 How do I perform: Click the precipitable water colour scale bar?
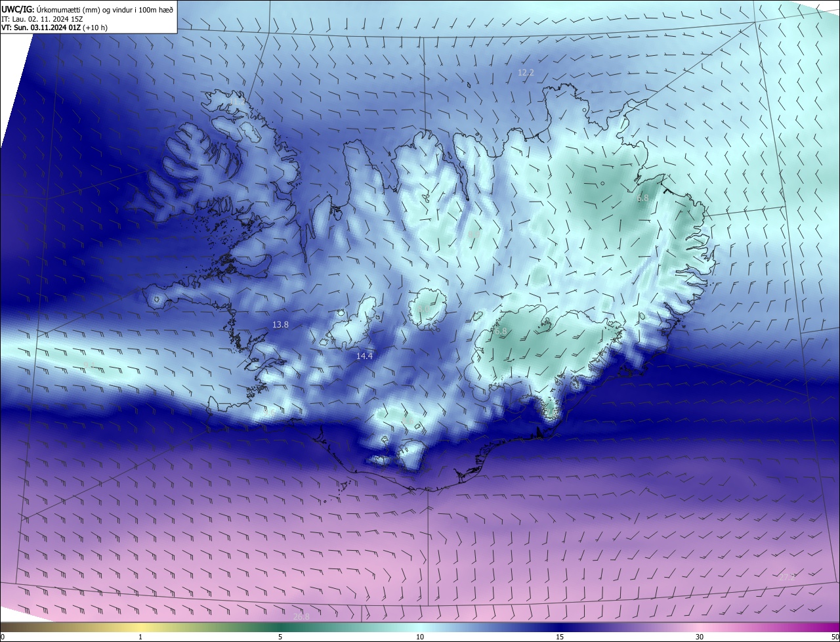[420, 627]
